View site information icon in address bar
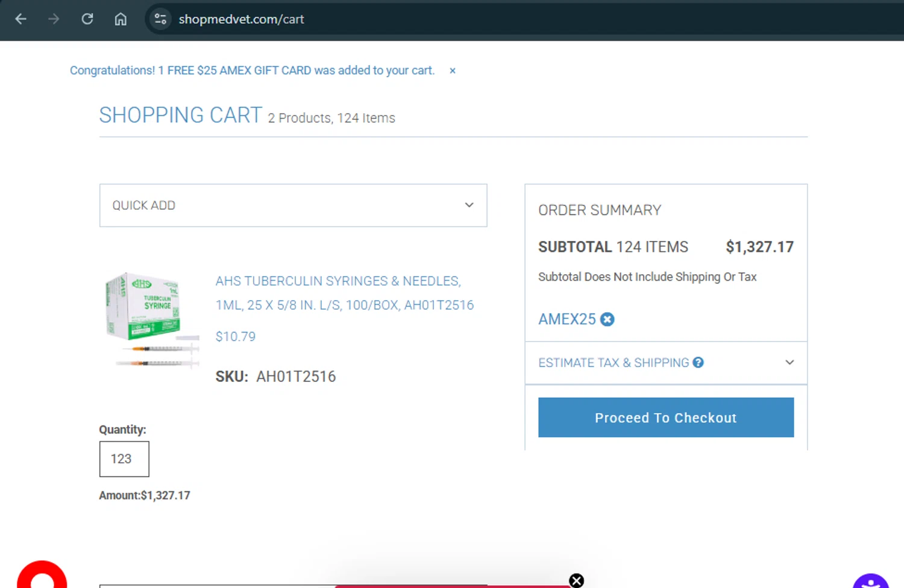 (x=160, y=19)
